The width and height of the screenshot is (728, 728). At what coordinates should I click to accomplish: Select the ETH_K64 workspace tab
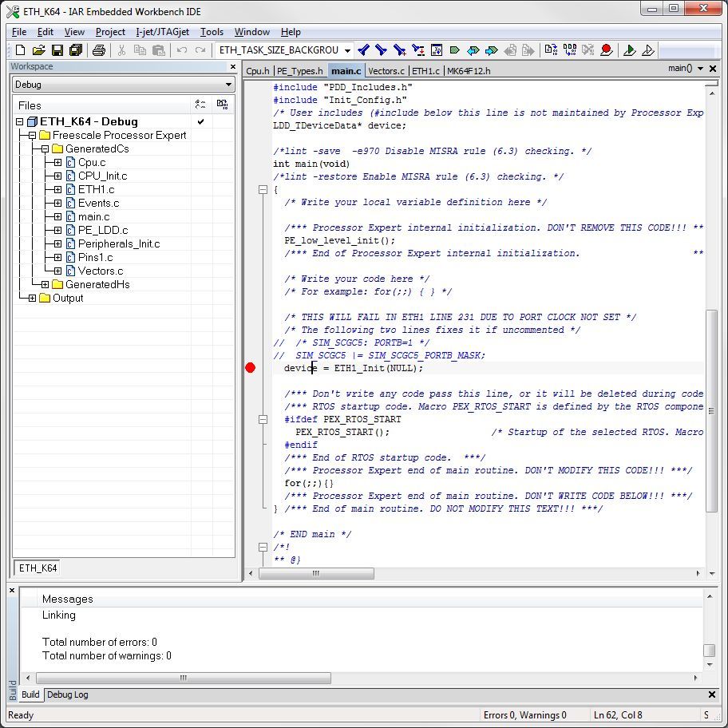click(38, 568)
